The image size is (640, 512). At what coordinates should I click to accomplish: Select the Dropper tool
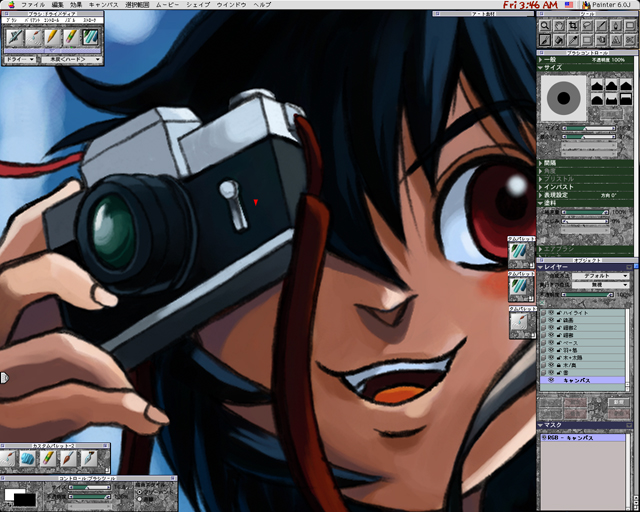573,40
